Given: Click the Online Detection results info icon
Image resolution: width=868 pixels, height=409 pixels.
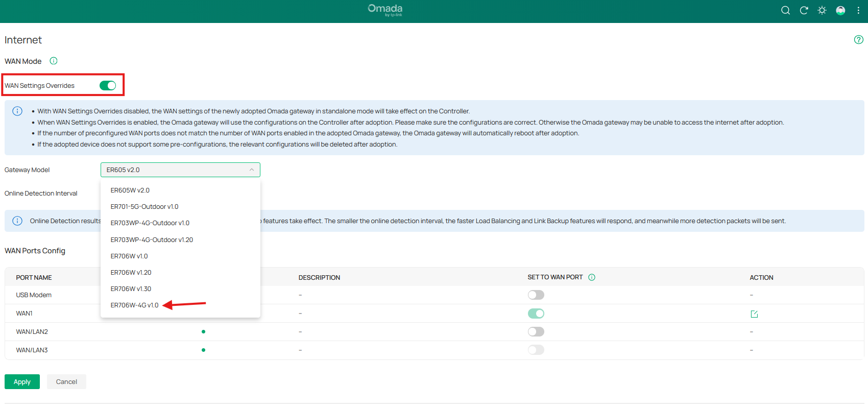Looking at the screenshot, I should pyautogui.click(x=17, y=221).
